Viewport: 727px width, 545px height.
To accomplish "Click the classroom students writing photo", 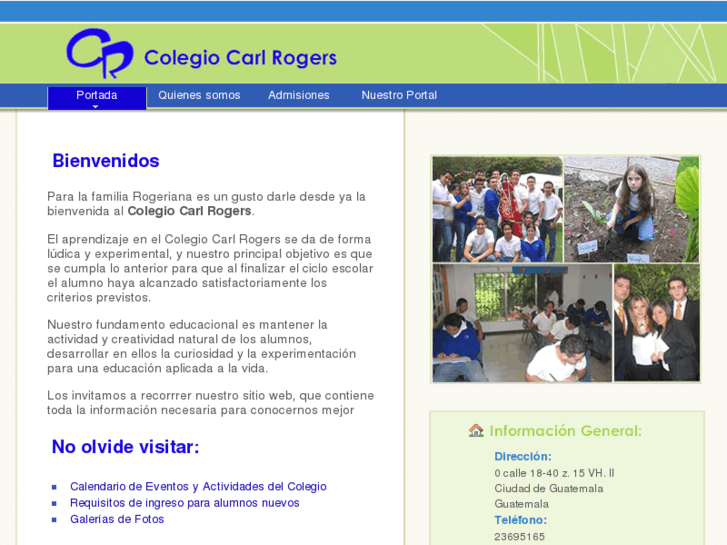I will tap(522, 323).
